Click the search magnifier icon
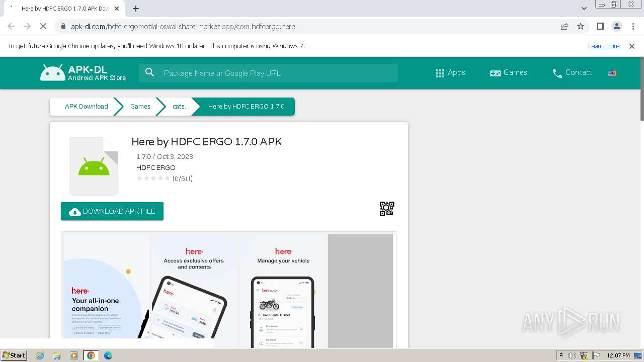This screenshot has width=644, height=362. (149, 73)
